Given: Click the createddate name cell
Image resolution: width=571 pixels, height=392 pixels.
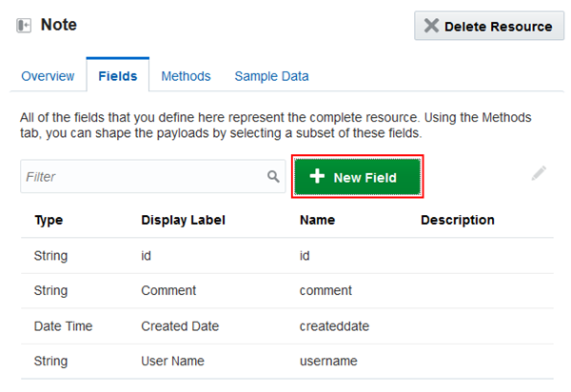Looking at the screenshot, I should [334, 326].
